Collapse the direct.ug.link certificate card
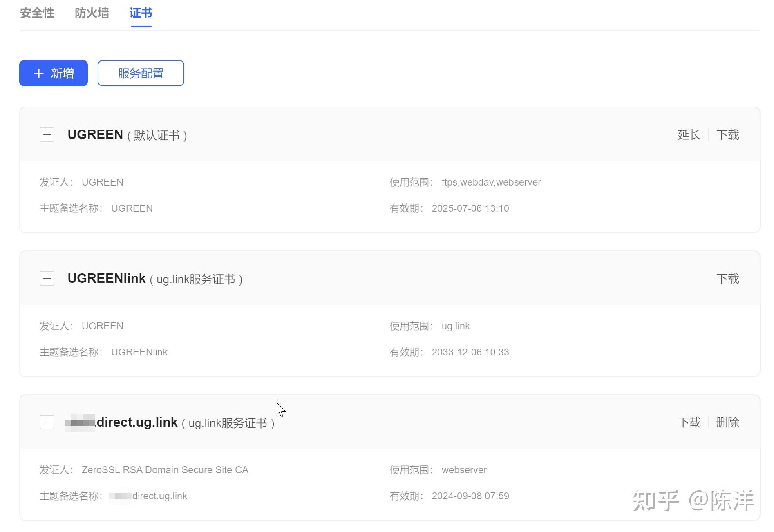The height and width of the screenshot is (532, 774). click(47, 422)
